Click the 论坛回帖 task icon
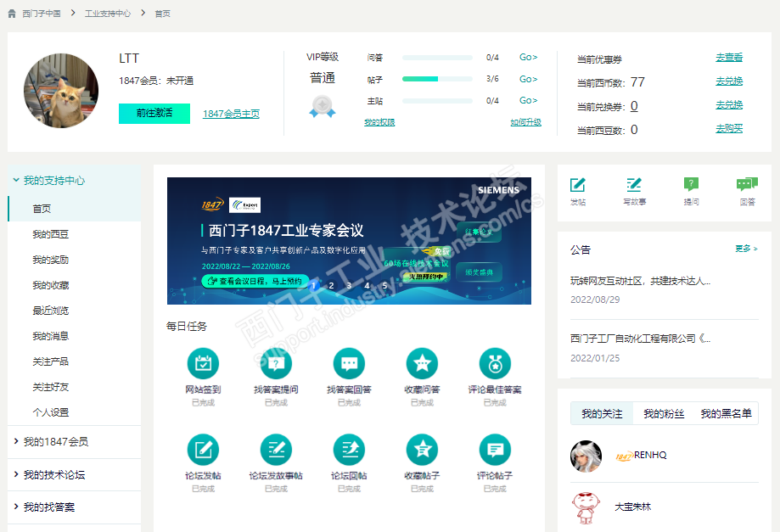This screenshot has height=532, width=780. 349,450
